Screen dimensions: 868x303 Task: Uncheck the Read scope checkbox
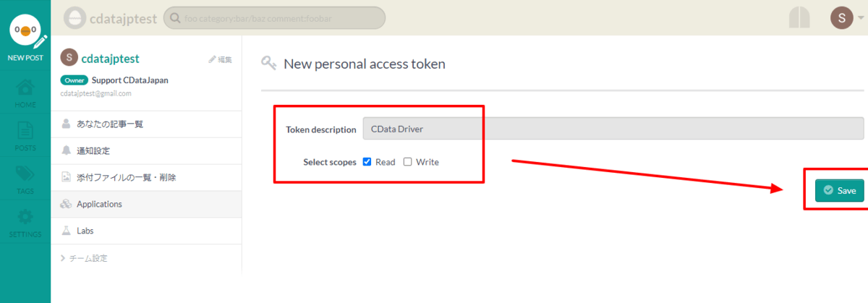point(367,162)
